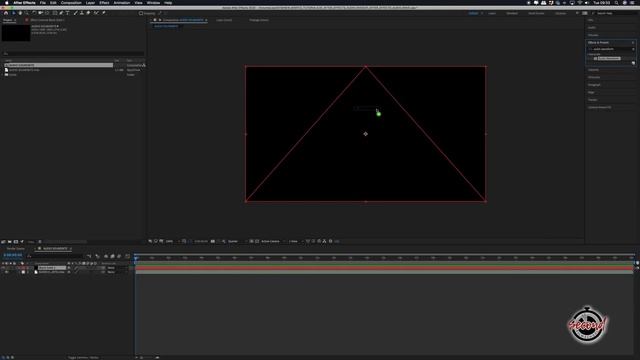
Task: Click the Search Help field
Action: (615, 13)
